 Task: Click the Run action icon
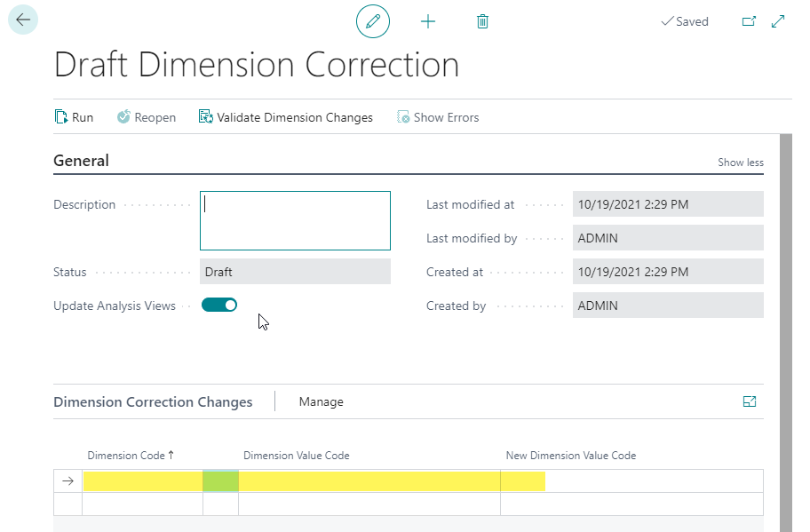click(61, 117)
